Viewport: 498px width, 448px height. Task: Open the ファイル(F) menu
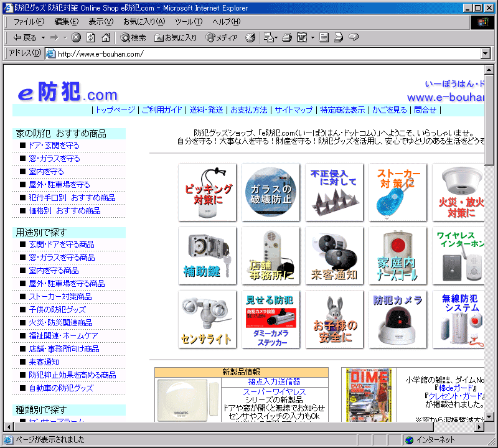pyautogui.click(x=29, y=22)
